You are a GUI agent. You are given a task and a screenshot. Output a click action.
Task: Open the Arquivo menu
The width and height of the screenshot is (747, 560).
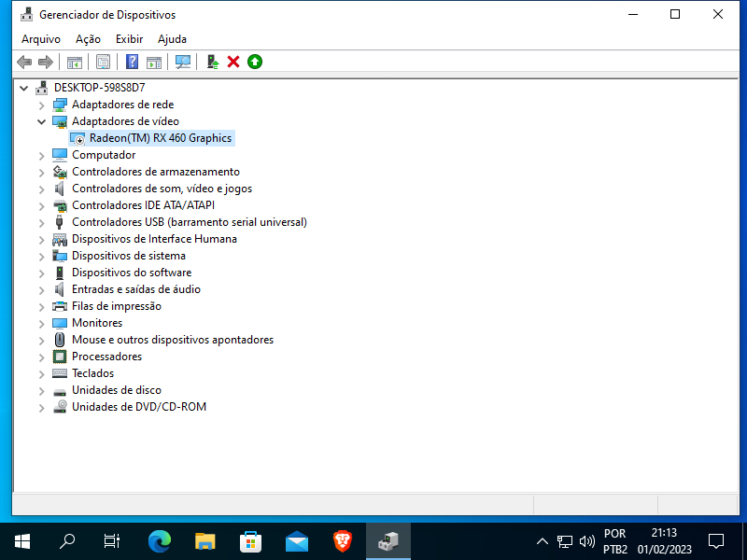(41, 39)
